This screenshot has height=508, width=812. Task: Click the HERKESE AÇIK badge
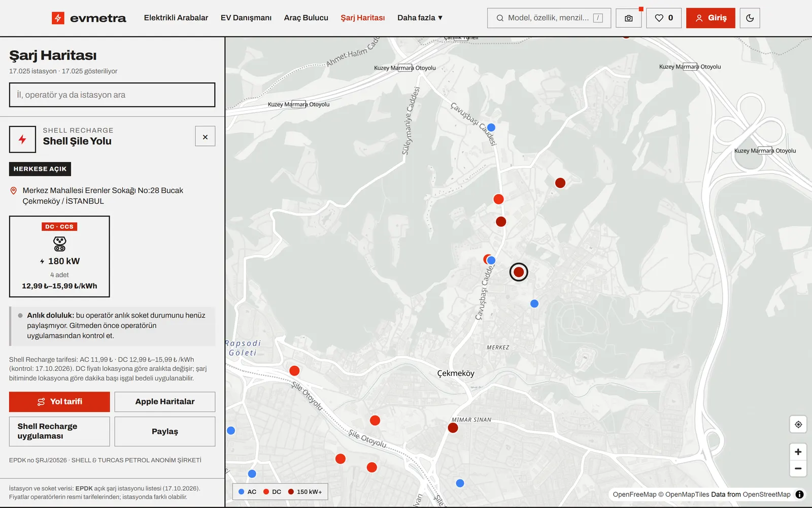(40, 169)
